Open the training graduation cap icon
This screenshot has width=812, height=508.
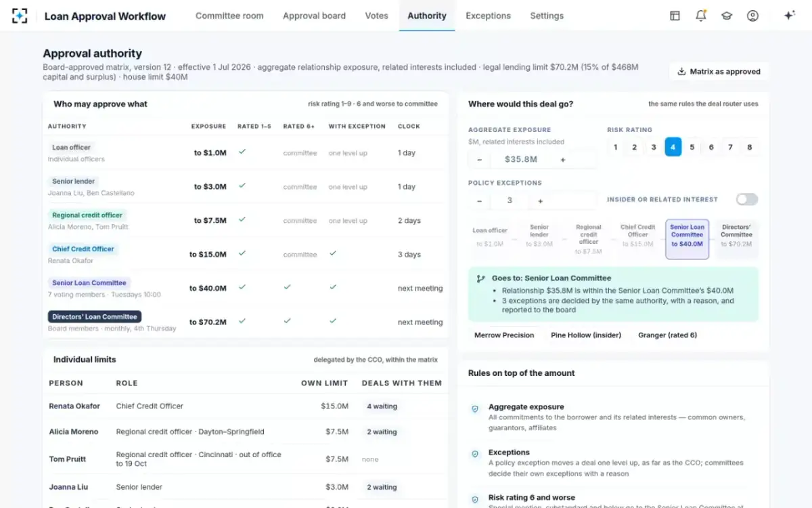[727, 16]
